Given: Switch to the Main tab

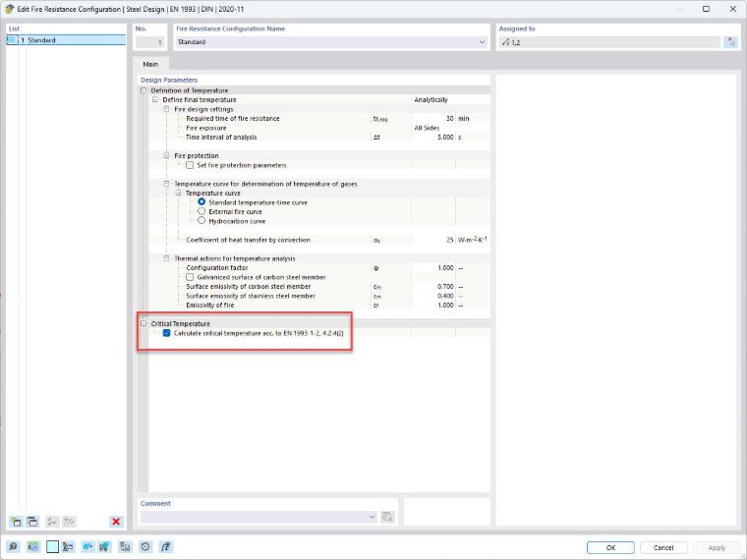Looking at the screenshot, I should point(150,64).
